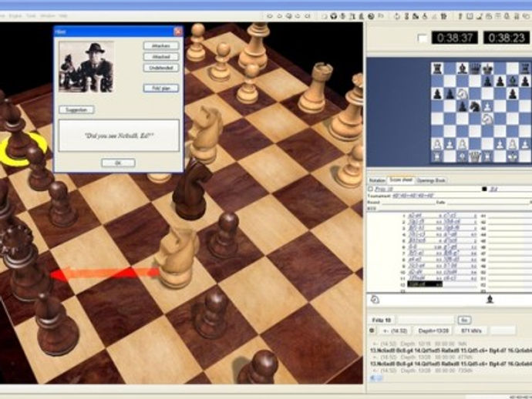Viewport: 532px width, 399px height.
Task: Click the last icon in navigation arrow group
Action: 308,16
